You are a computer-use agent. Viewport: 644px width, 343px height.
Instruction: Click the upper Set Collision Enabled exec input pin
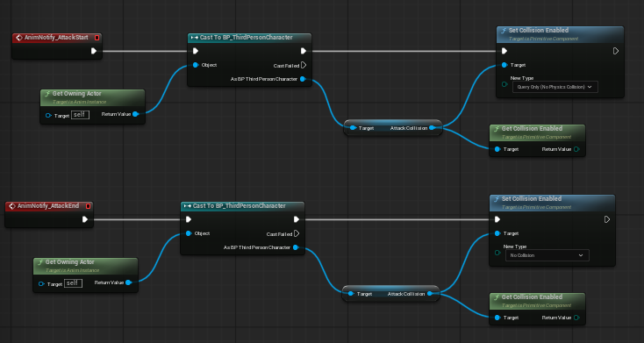point(504,51)
